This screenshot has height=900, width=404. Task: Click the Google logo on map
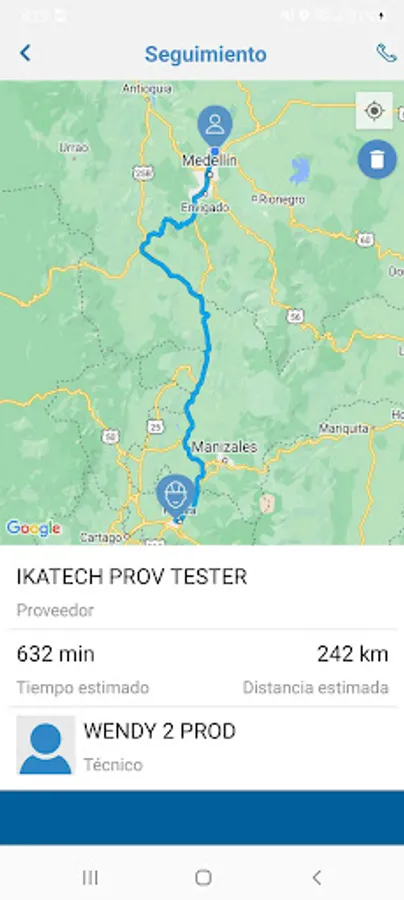pos(33,528)
